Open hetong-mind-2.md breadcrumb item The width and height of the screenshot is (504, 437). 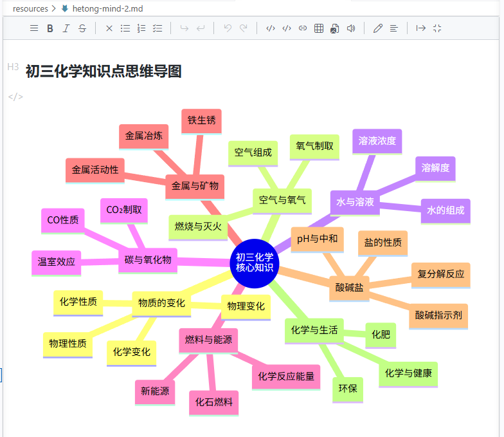click(x=108, y=9)
